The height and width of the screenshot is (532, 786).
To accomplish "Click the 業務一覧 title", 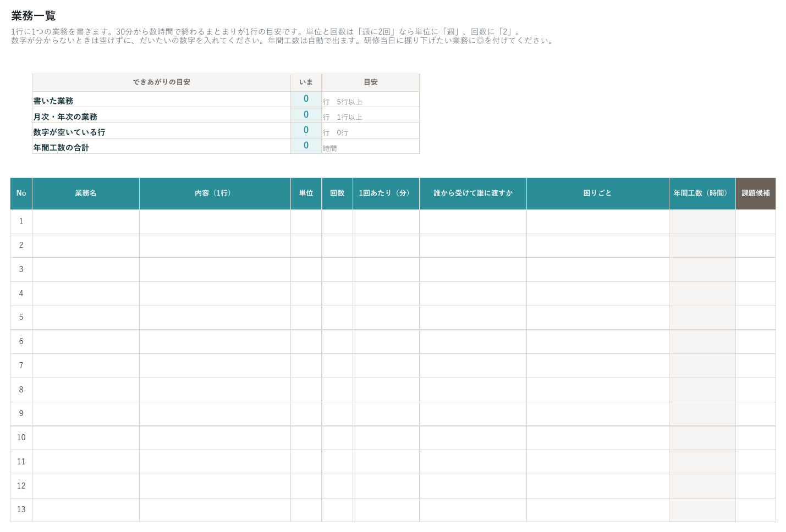I will pyautogui.click(x=34, y=16).
